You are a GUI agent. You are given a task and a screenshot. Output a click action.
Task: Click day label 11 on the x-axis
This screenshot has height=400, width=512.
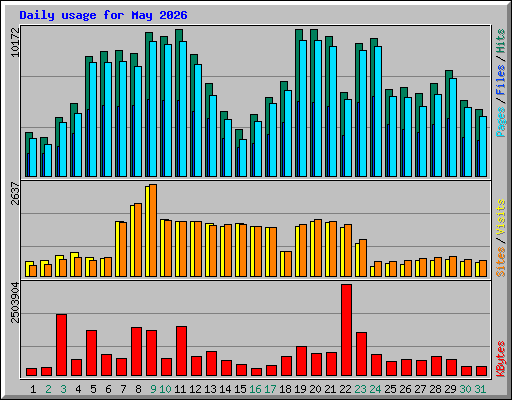coord(180,389)
